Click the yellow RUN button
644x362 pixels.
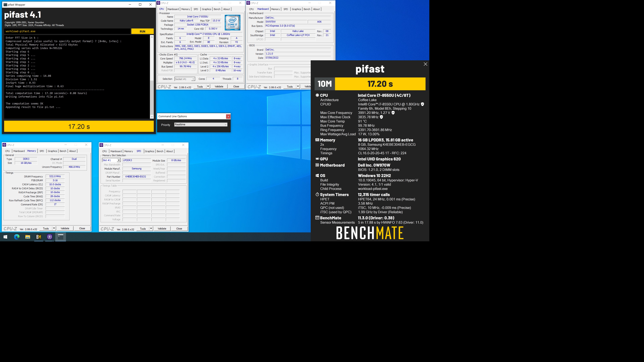tap(143, 31)
